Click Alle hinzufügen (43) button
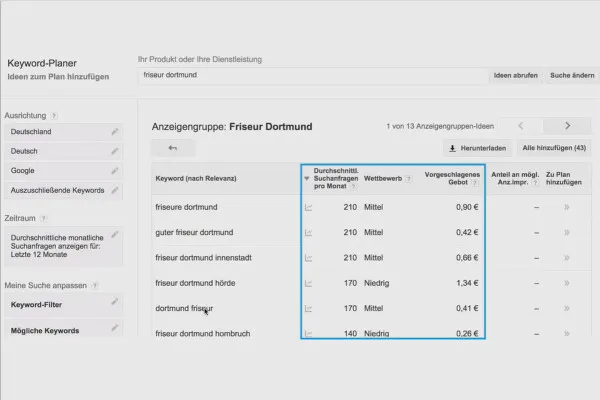This screenshot has width=600, height=400. click(x=554, y=148)
